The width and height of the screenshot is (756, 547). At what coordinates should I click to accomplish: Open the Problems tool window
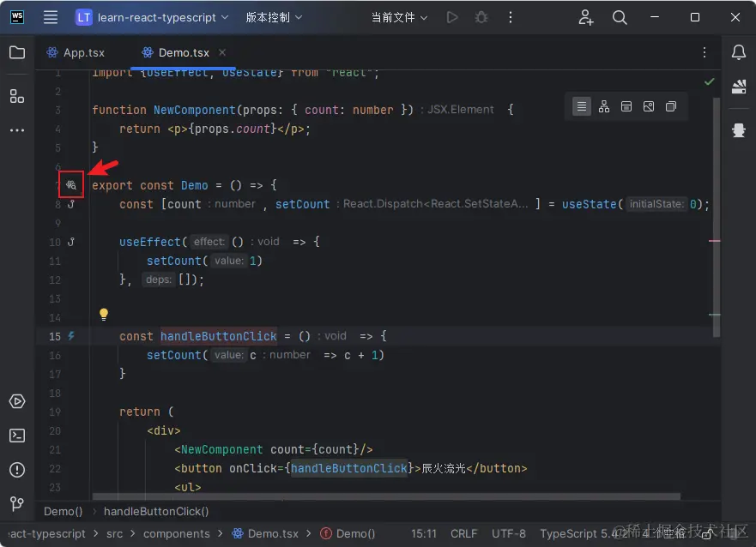click(x=17, y=470)
